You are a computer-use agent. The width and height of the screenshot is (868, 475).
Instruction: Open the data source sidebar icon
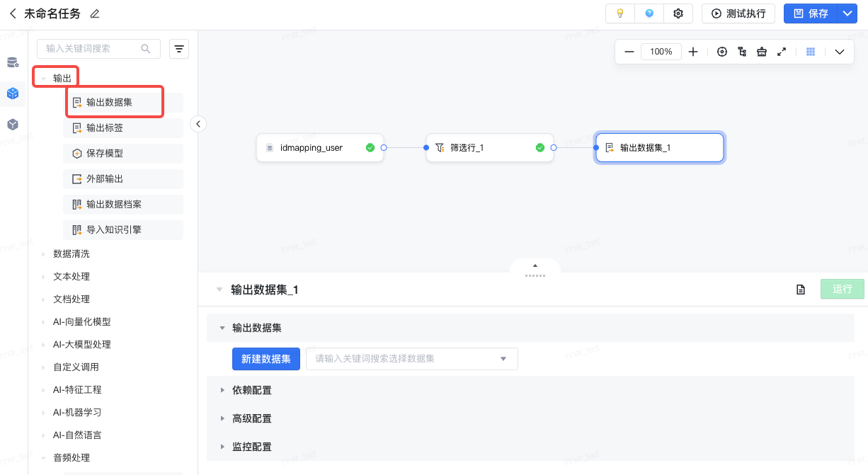coord(13,62)
